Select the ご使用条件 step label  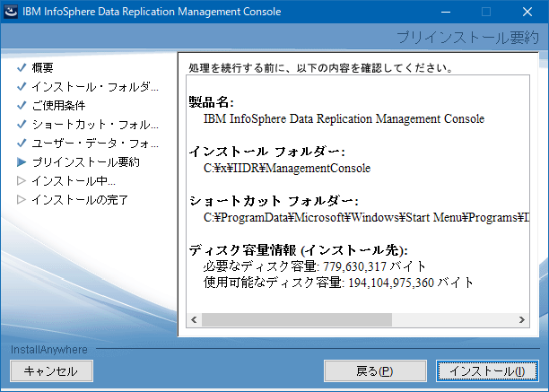coord(58,105)
